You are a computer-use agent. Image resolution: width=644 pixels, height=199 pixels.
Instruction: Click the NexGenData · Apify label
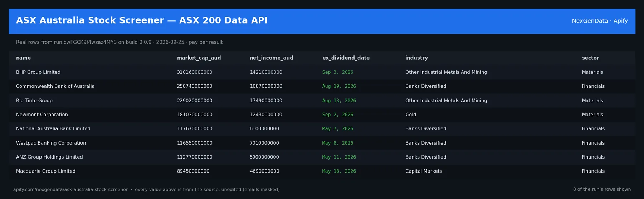pos(600,21)
